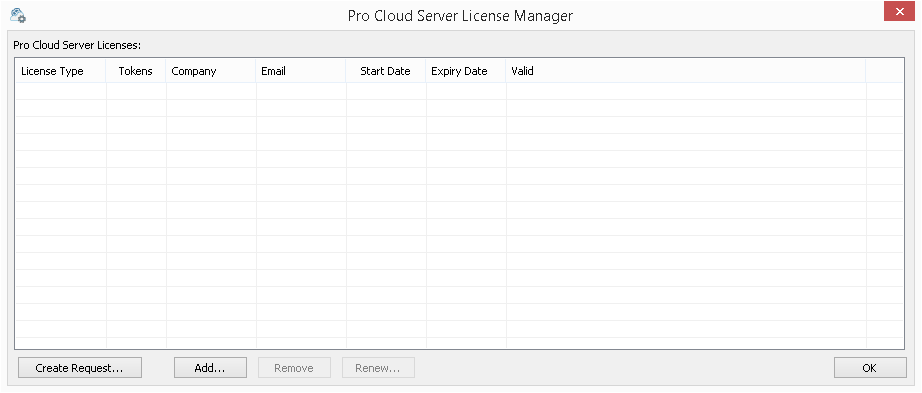Click the cloud settings app icon in title bar
This screenshot has width=922, height=393.
(18, 15)
